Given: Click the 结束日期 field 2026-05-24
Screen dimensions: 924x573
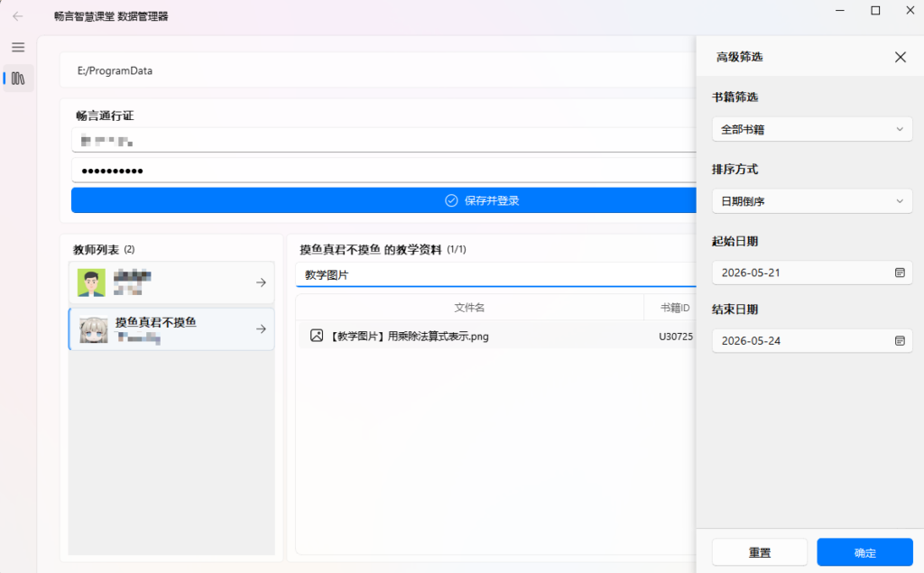Looking at the screenshot, I should [x=812, y=341].
